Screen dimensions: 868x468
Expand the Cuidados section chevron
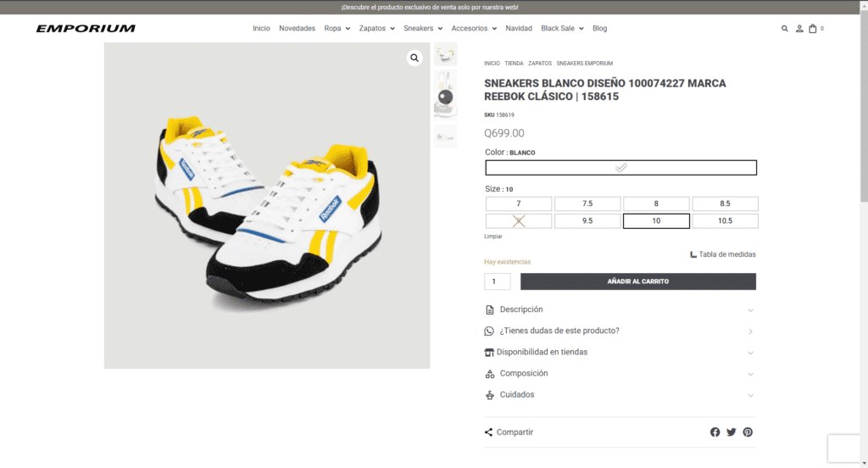(x=751, y=395)
